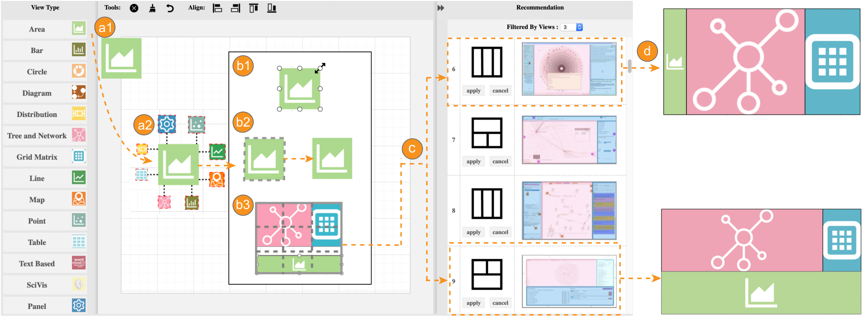
Task: Select the Area view type icon
Action: pos(79,29)
